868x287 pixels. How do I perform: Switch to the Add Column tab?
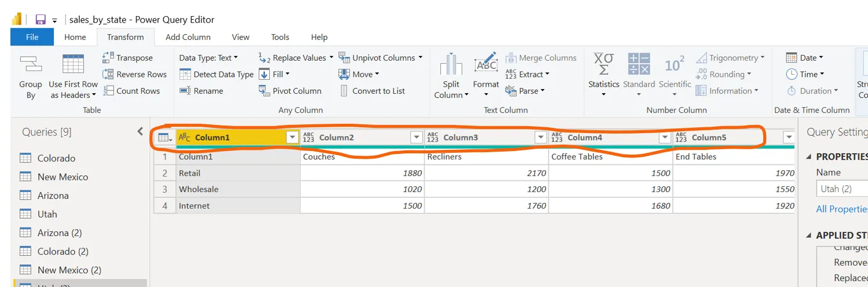coord(188,37)
